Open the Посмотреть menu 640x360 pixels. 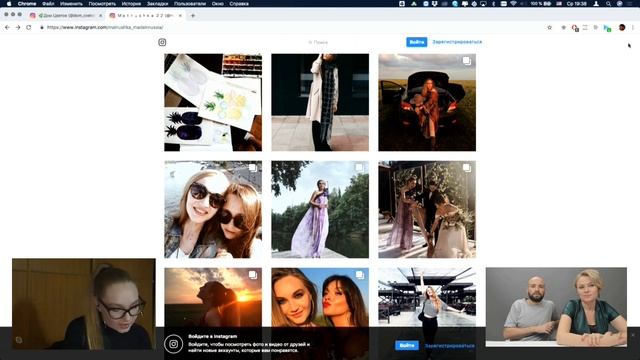(102, 4)
